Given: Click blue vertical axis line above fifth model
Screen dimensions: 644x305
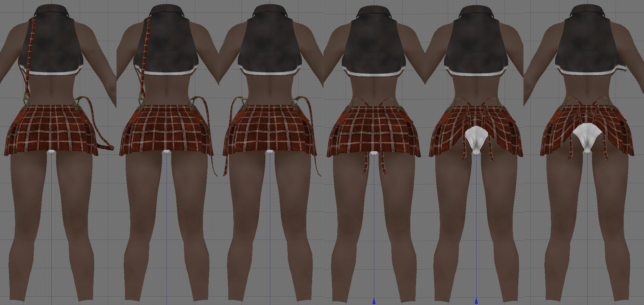Looking at the screenshot, I should [476, 3].
